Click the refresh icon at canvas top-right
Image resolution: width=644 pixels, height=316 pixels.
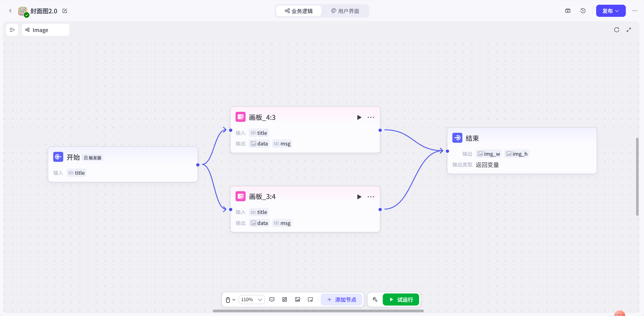click(x=617, y=30)
